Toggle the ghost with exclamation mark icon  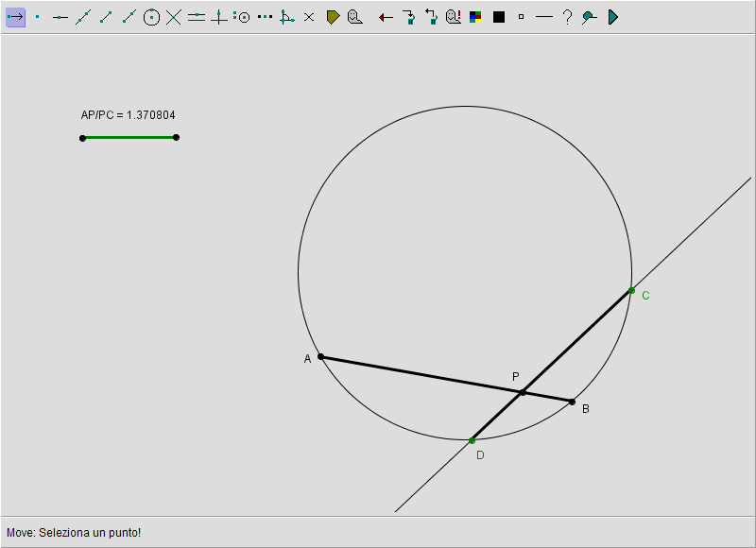454,17
